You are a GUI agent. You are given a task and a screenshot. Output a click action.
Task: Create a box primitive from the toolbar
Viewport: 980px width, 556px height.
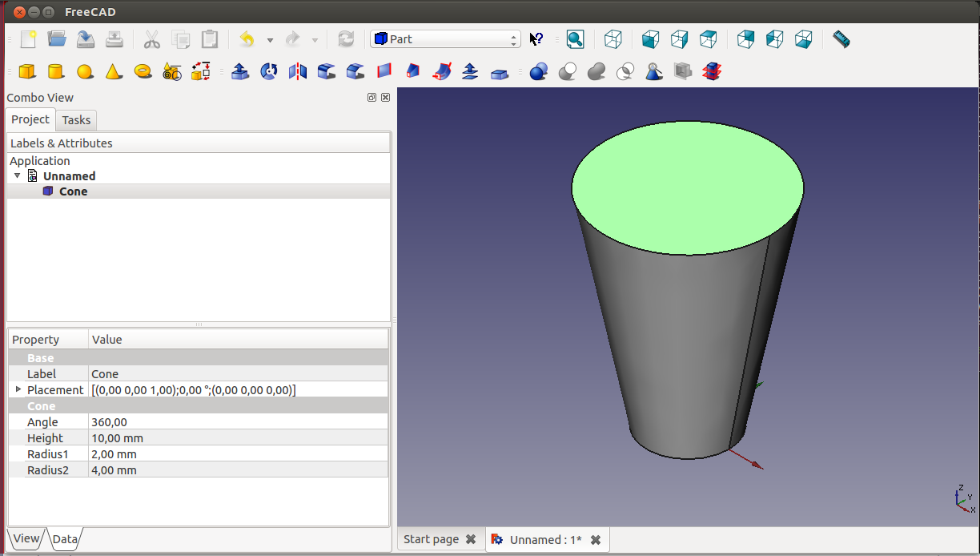(x=27, y=71)
